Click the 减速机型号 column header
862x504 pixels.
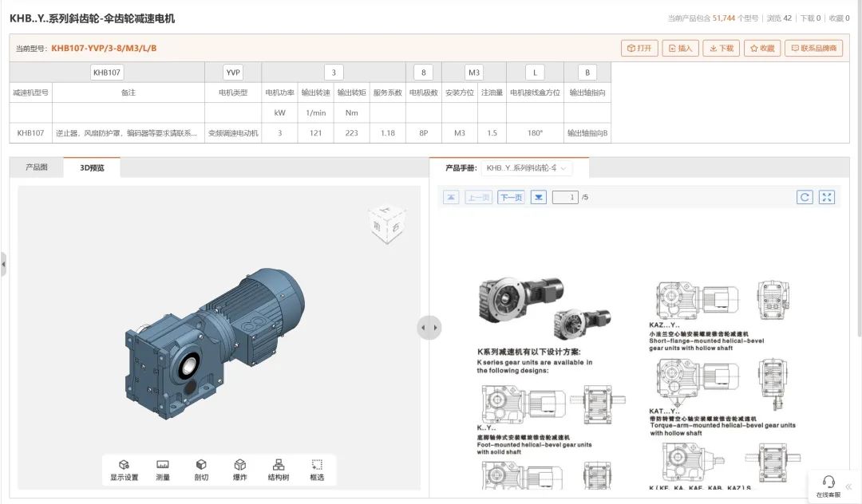tap(31, 93)
